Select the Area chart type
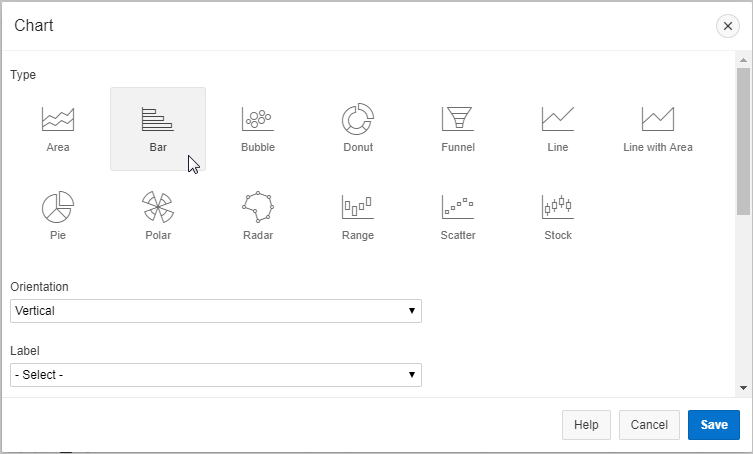 [58, 128]
